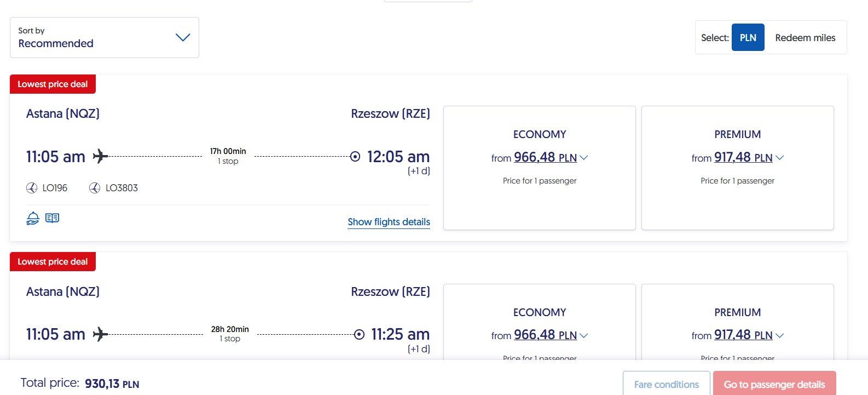Viewport: 868px width, 395px height.
Task: Switch to Redeem miles option
Action: tap(805, 37)
